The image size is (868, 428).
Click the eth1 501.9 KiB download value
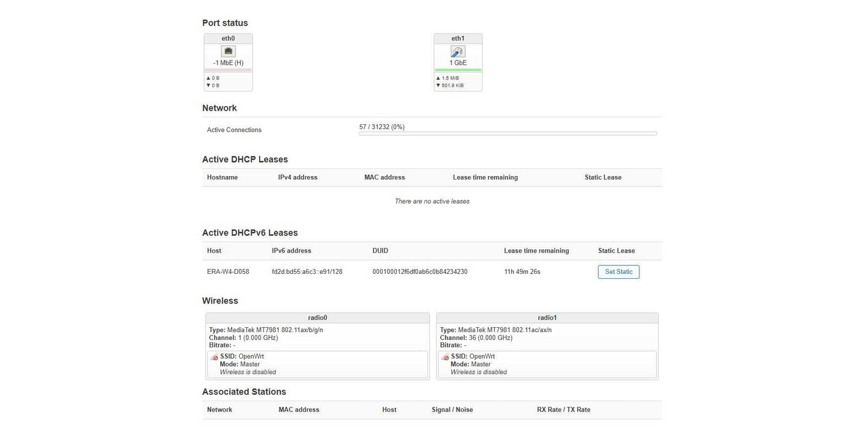pos(452,86)
